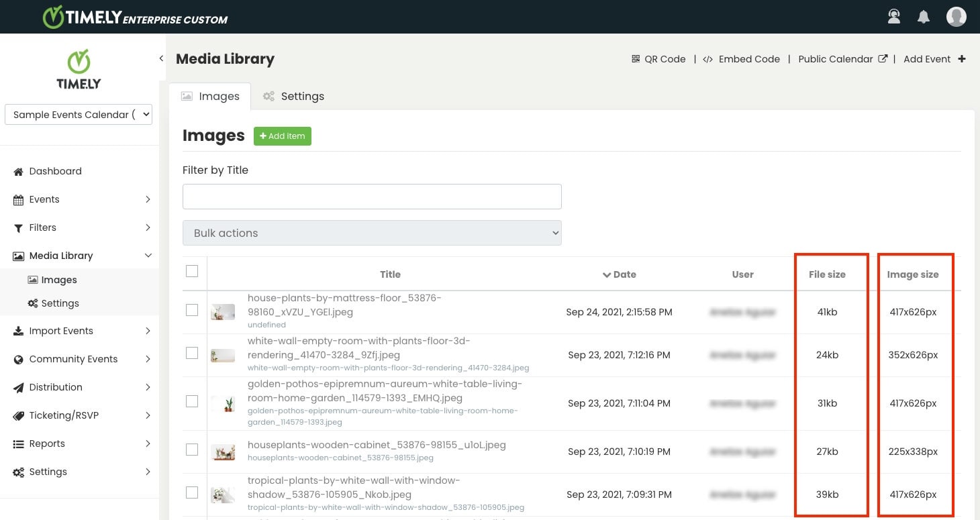Open the Bulk actions dropdown
Image resolution: width=980 pixels, height=520 pixels.
[372, 233]
